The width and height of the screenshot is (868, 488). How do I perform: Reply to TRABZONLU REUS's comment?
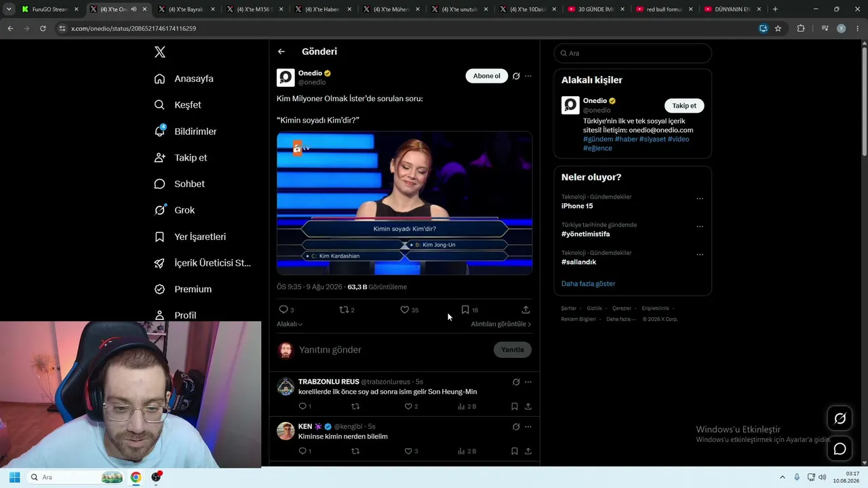pos(302,407)
